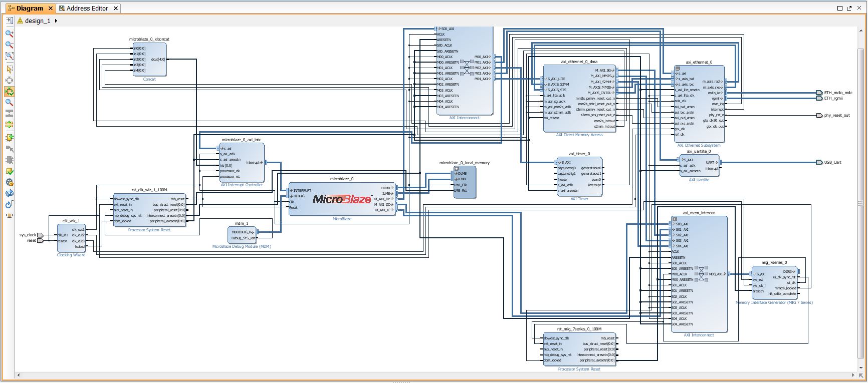Viewport: 868px width, 383px height.
Task: Click the Customize Block chip icon
Action: (x=9, y=160)
